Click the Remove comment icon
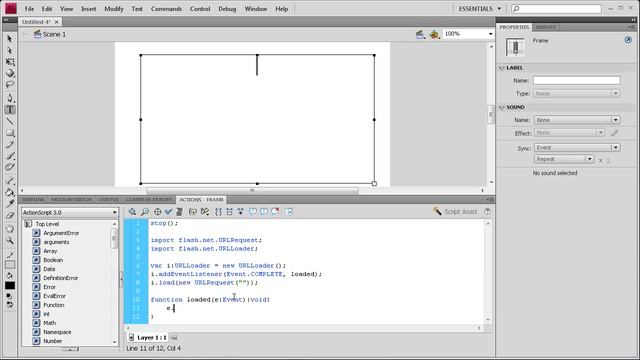640x360 pixels. point(276,211)
